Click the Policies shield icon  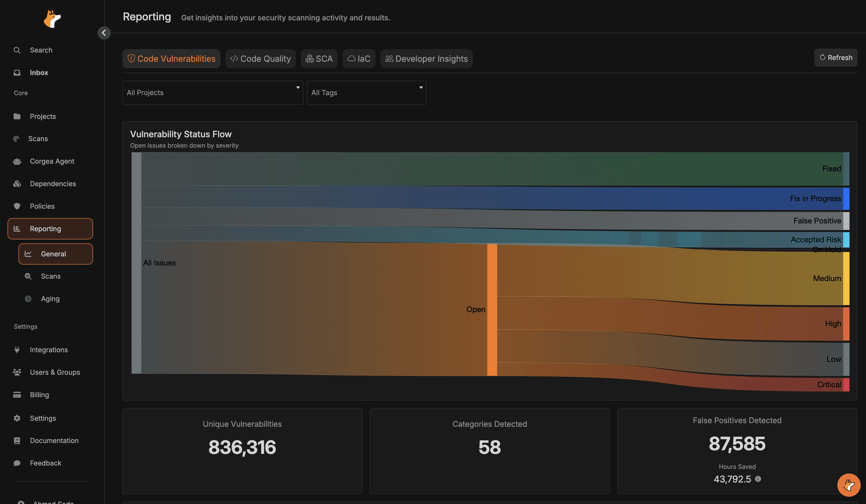click(17, 206)
